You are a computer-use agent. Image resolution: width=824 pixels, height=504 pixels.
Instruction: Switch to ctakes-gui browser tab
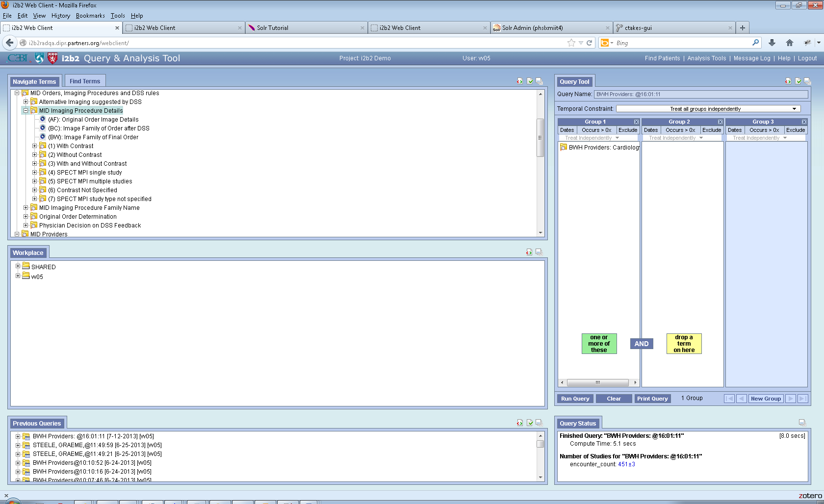click(674, 28)
